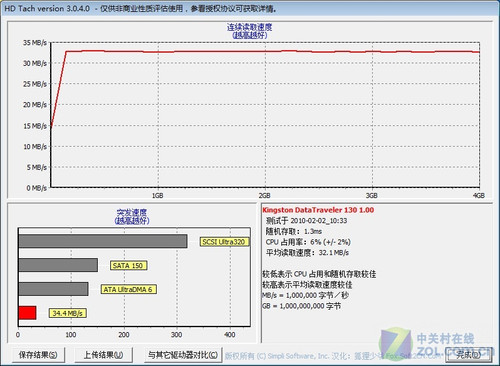Click the SCSI Ultra320 yellow label

pyautogui.click(x=224, y=242)
